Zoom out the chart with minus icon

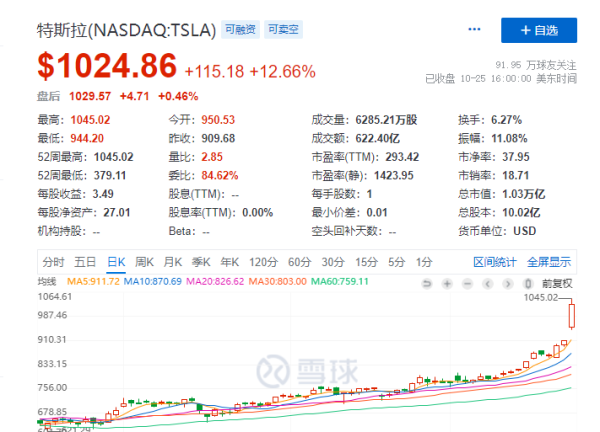pyautogui.click(x=466, y=283)
